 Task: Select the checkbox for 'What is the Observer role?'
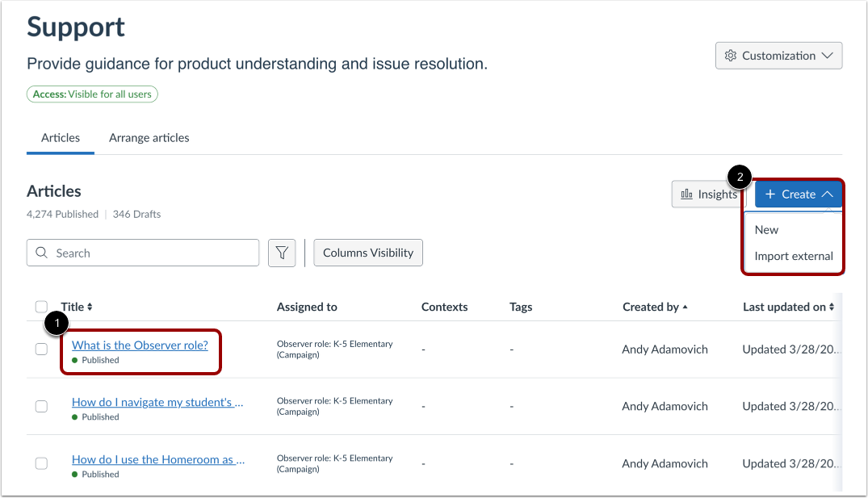click(x=41, y=349)
